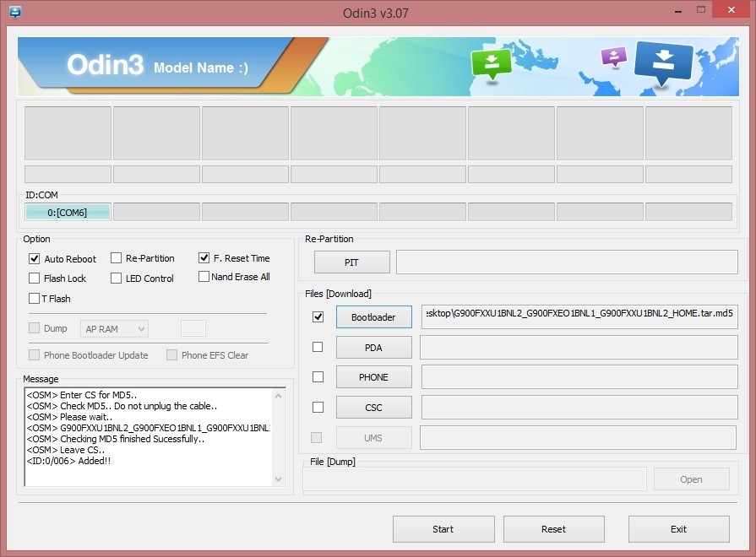Click the PIT button
Viewport: 756px width, 557px height.
pyautogui.click(x=352, y=262)
